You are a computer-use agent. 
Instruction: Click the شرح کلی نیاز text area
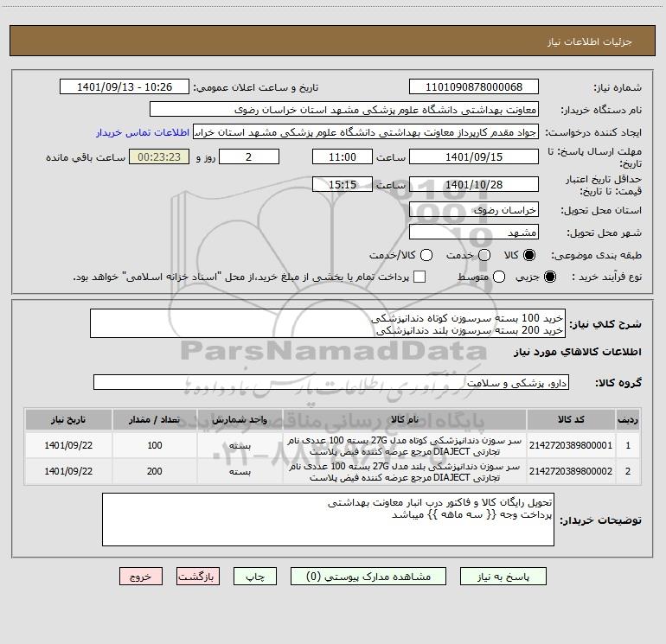pos(328,324)
